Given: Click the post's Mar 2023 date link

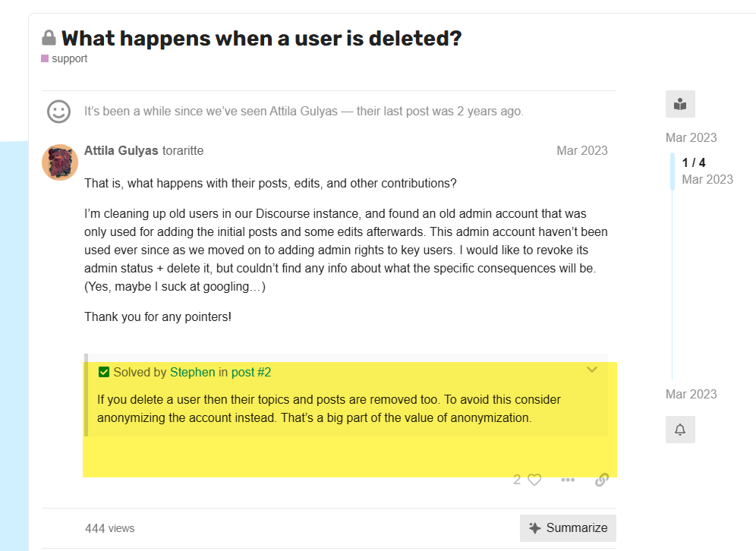Looking at the screenshot, I should pyautogui.click(x=582, y=150).
